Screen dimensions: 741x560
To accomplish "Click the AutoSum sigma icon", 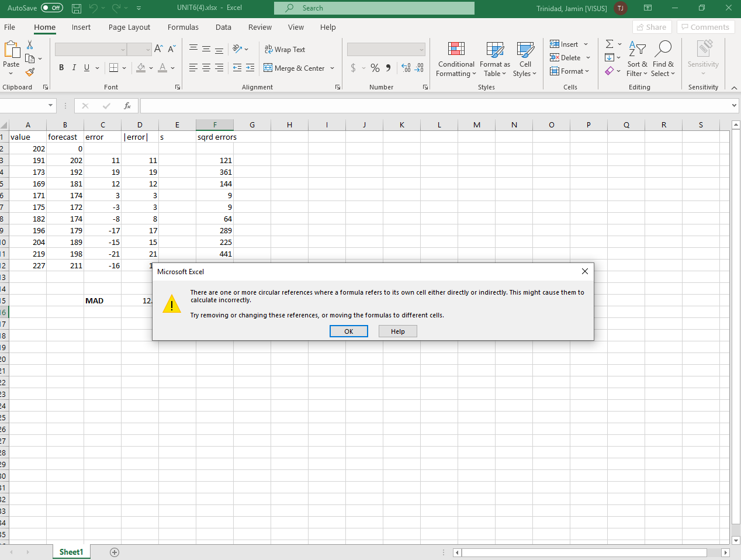I will pos(610,44).
